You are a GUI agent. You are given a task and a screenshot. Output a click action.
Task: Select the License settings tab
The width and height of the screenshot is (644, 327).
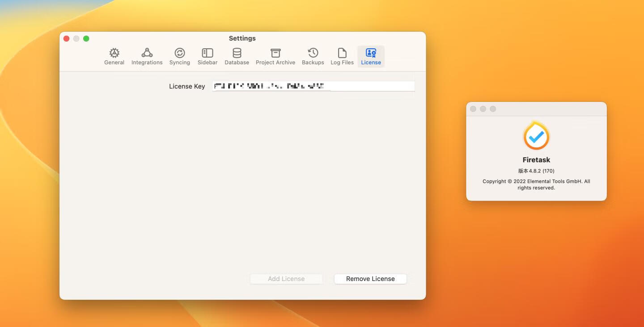(371, 57)
